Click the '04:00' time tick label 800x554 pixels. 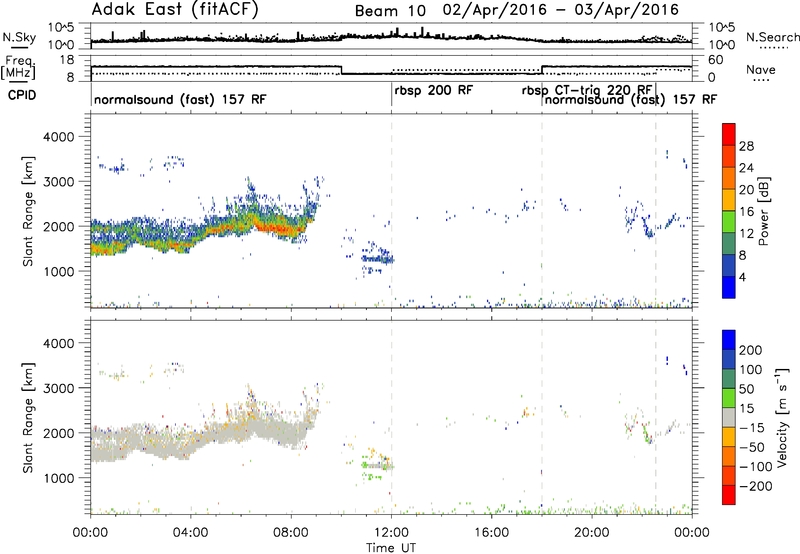click(190, 533)
